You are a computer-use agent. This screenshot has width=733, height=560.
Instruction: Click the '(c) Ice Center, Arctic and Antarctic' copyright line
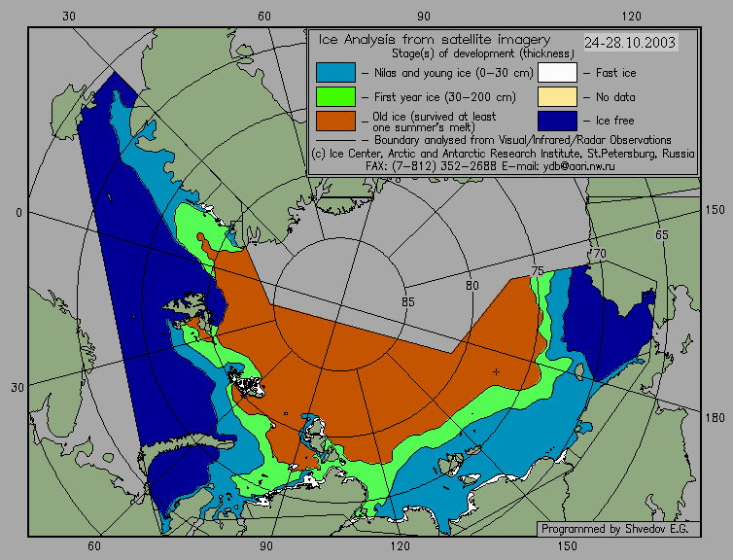click(x=503, y=154)
